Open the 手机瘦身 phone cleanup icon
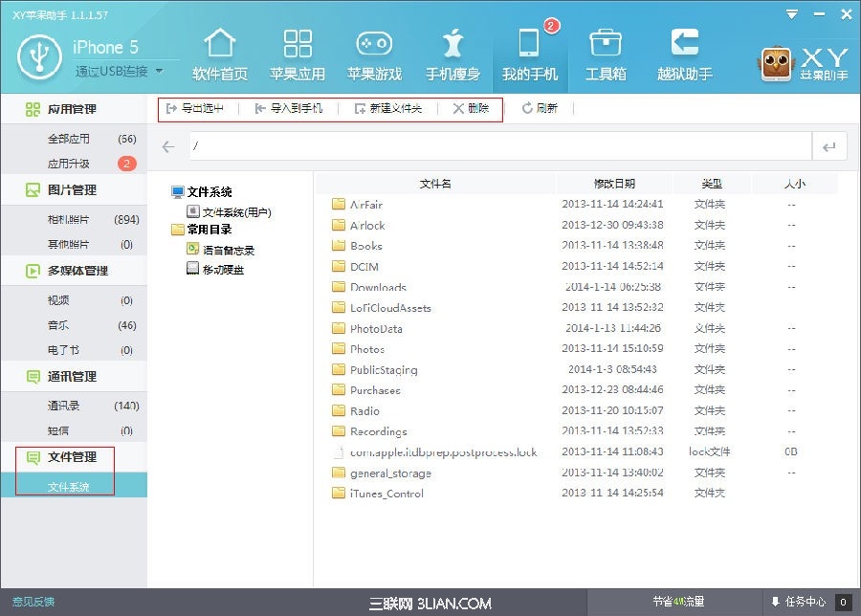Image resolution: width=861 pixels, height=616 pixels. (x=452, y=53)
